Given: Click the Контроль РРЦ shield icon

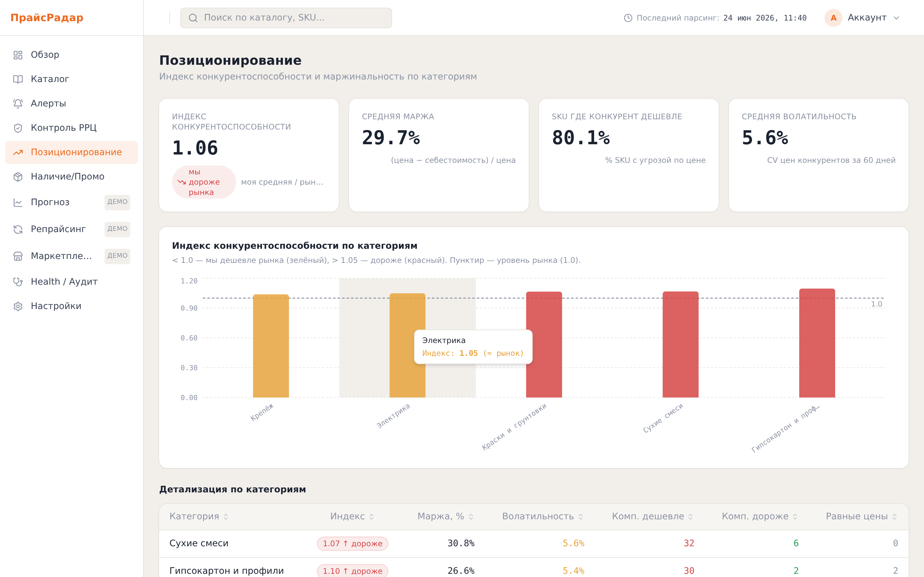Looking at the screenshot, I should [18, 128].
